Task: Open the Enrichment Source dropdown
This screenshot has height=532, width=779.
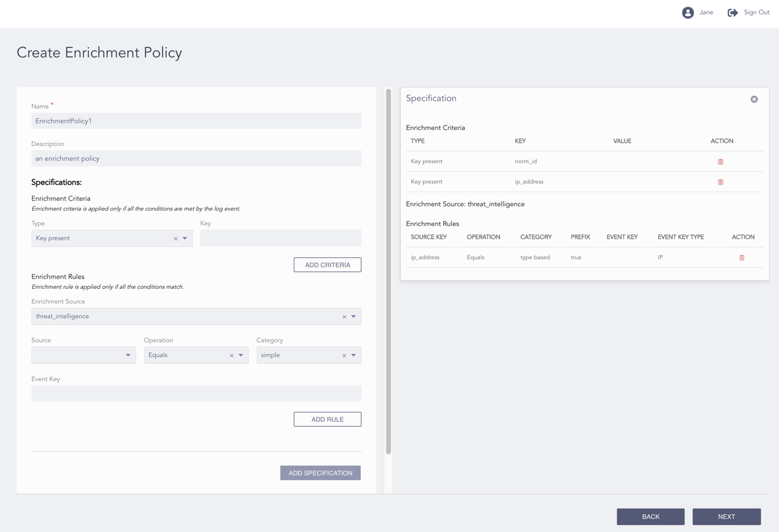Action: tap(353, 316)
